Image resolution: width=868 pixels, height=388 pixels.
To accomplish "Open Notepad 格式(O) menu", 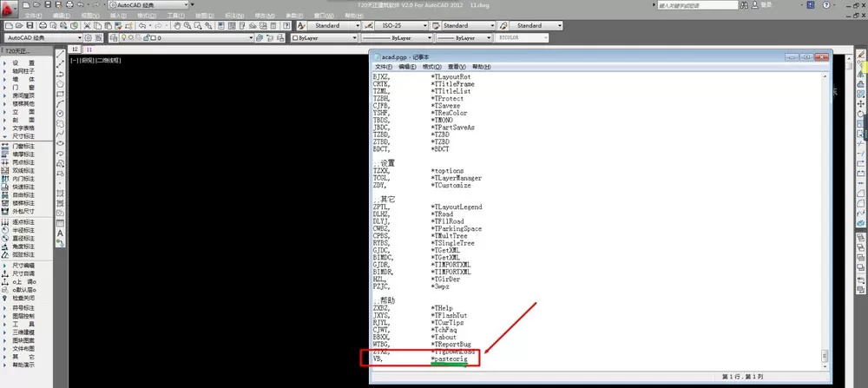I will (x=431, y=67).
